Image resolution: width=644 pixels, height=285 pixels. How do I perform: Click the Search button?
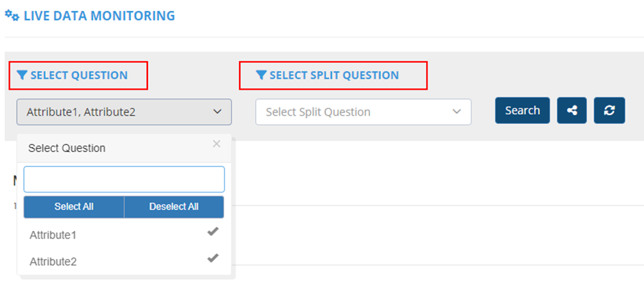click(522, 110)
